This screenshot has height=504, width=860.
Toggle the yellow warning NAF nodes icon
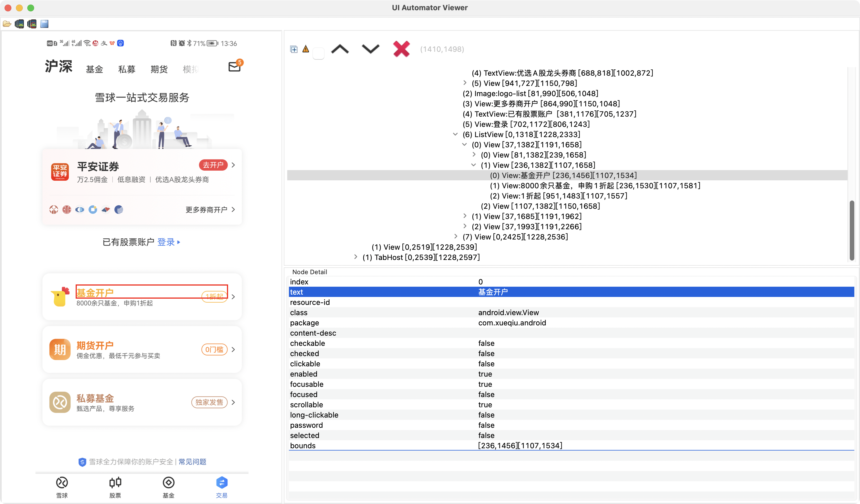tap(306, 49)
